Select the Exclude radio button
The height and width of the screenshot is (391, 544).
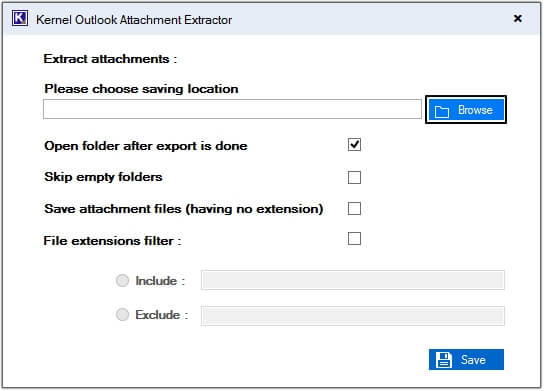[122, 315]
